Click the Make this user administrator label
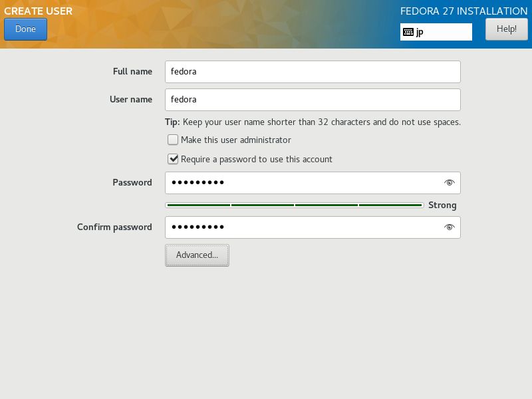 pos(236,140)
